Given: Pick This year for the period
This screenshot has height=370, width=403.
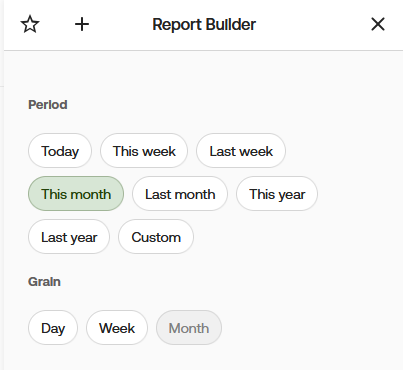Looking at the screenshot, I should point(277,194).
